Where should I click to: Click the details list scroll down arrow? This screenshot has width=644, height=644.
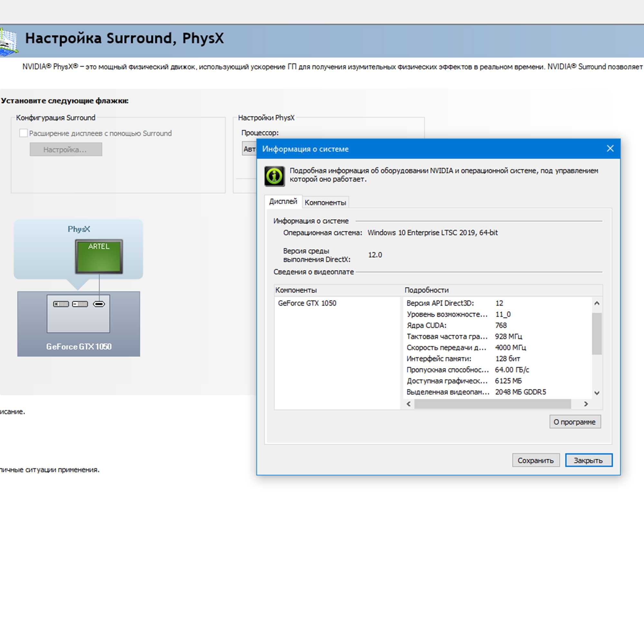[x=597, y=393]
